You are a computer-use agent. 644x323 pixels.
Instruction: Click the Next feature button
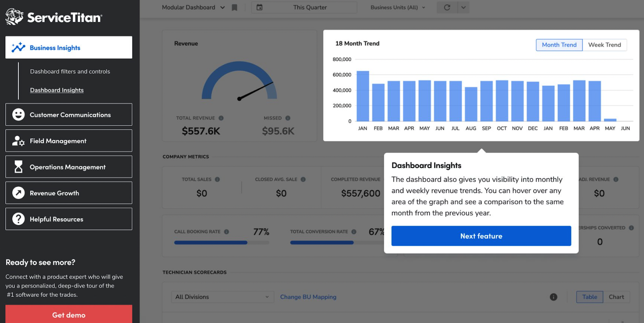(x=481, y=236)
